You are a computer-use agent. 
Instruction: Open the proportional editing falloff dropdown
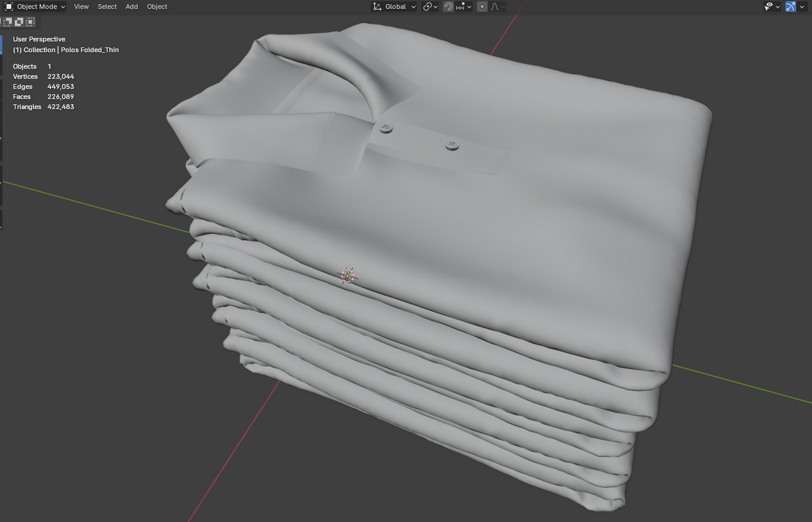[x=497, y=7]
